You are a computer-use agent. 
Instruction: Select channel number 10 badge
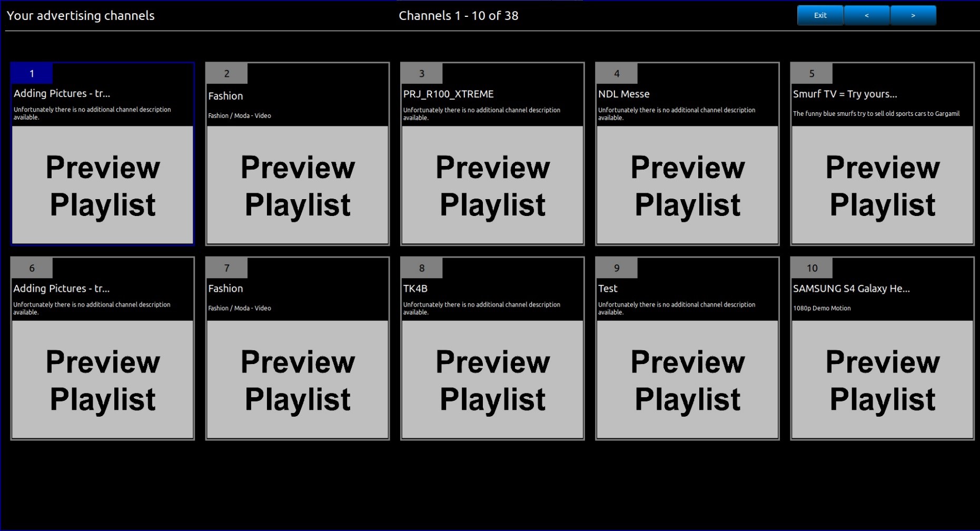(x=811, y=268)
